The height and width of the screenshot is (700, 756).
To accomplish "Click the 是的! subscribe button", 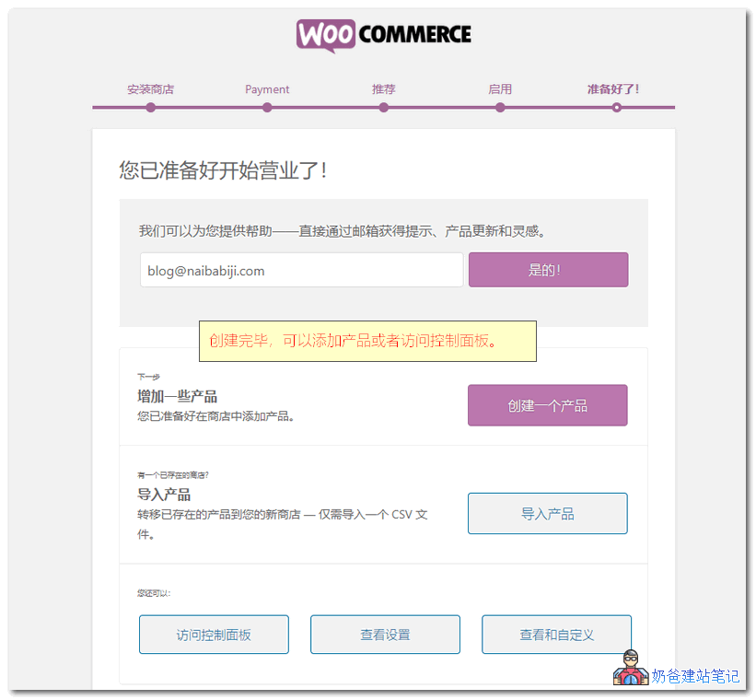I will (x=548, y=269).
